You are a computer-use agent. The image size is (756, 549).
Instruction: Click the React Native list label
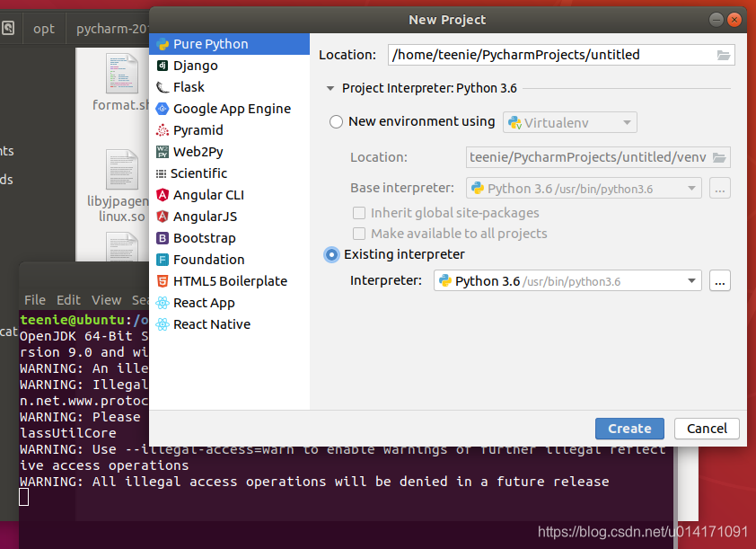click(212, 324)
